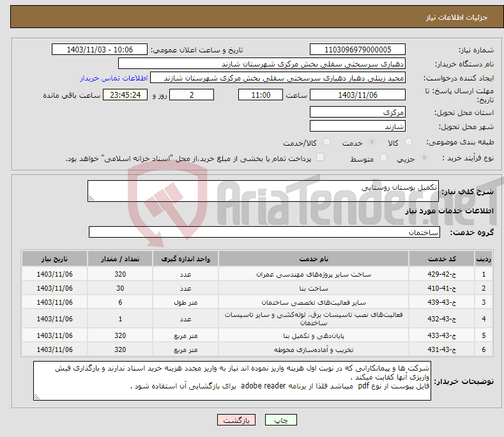This screenshot has height=437, width=504.
Task: Click service name ساخت سایر پروژه‌های مهندسی عمران
Action: point(314,274)
